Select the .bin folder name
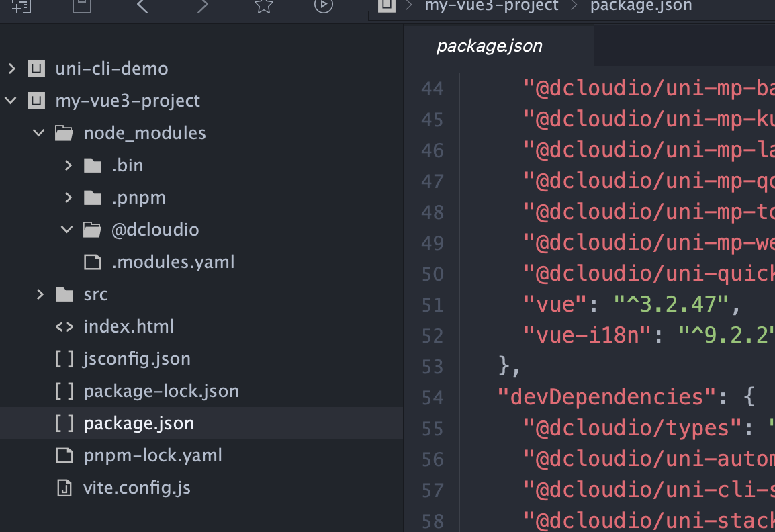This screenshot has height=532, width=775. [127, 166]
